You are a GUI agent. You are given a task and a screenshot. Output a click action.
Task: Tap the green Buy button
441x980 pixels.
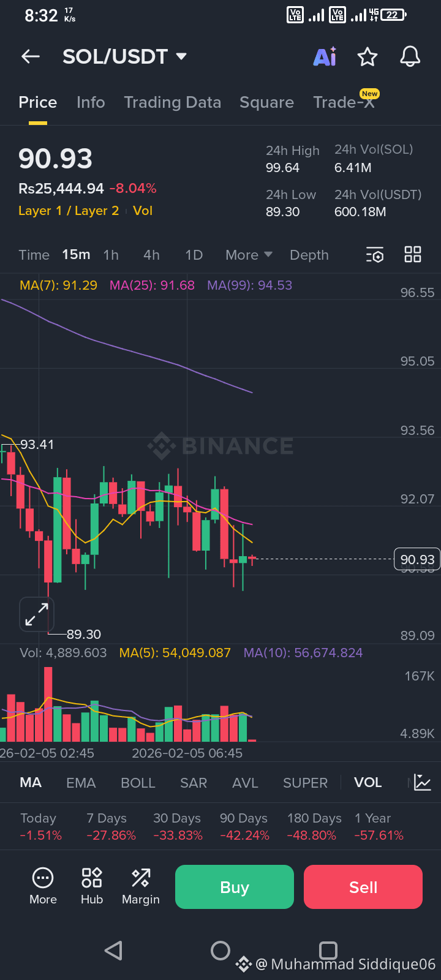pyautogui.click(x=235, y=887)
